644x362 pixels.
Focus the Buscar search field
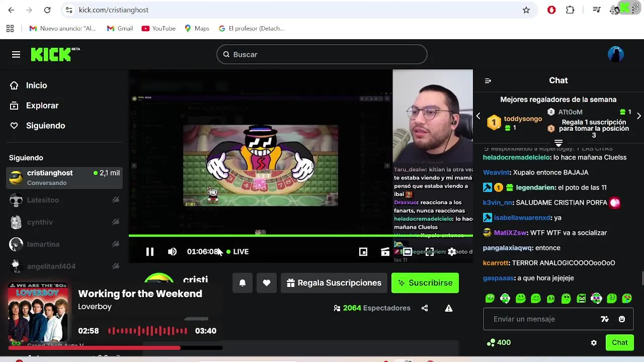(x=322, y=54)
